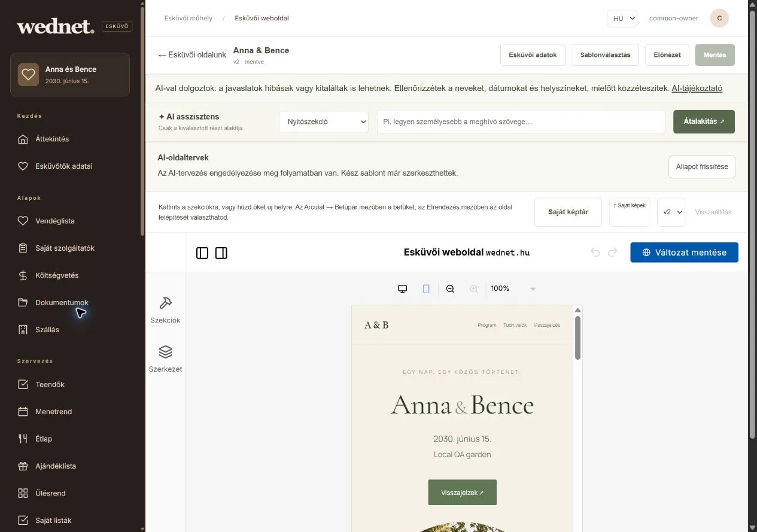Click the gift icon for Ajándéklista
The height and width of the screenshot is (532, 757).
click(23, 466)
